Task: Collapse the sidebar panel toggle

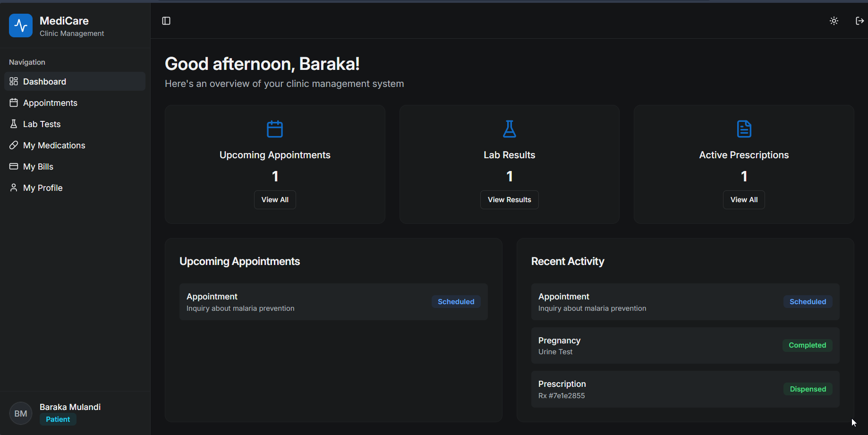Action: click(x=166, y=21)
